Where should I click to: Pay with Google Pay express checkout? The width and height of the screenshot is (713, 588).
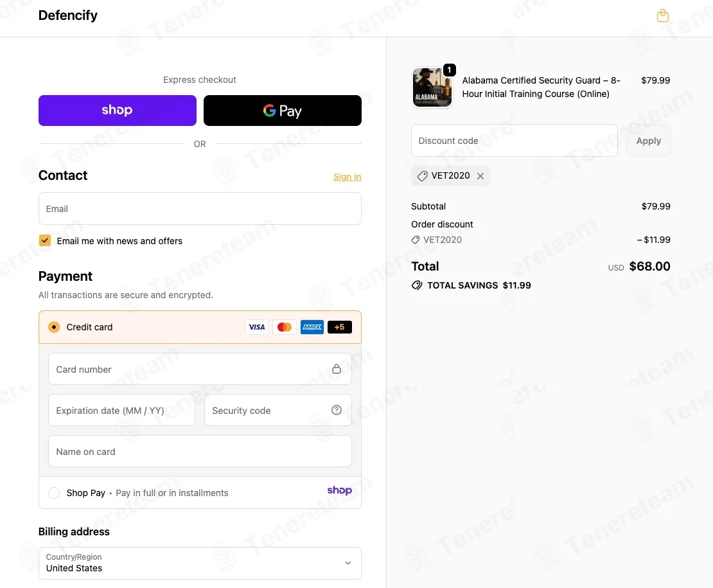click(x=283, y=111)
